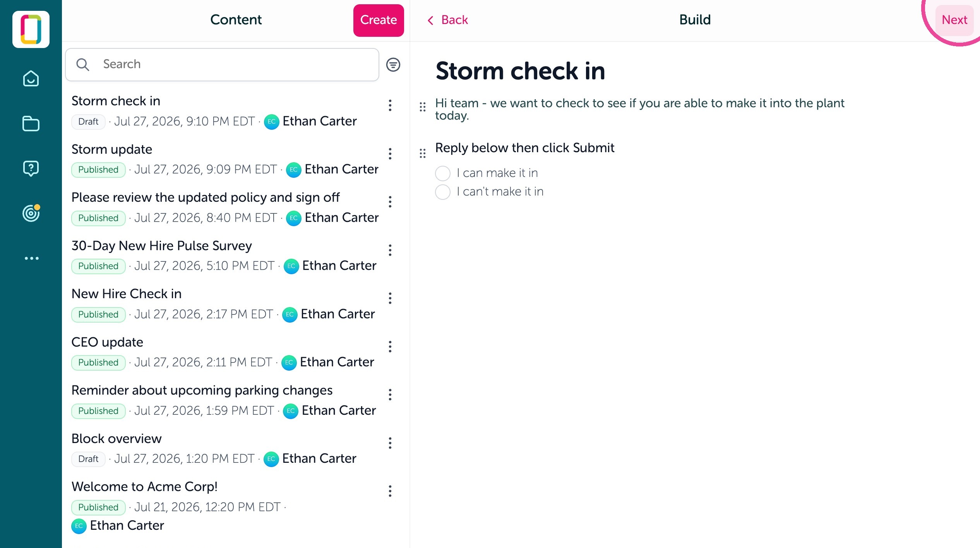Open options menu for Storm update
Viewport: 980px width, 548px height.
[390, 154]
